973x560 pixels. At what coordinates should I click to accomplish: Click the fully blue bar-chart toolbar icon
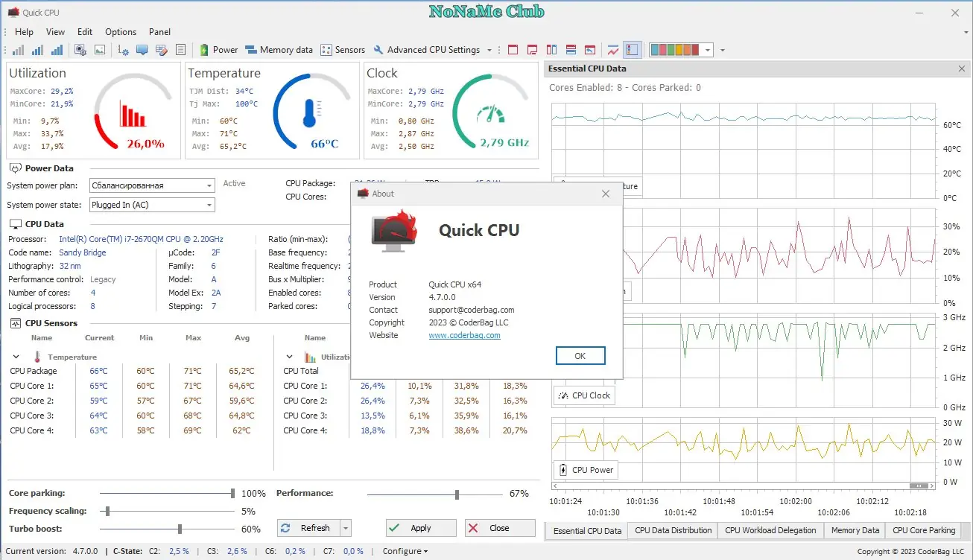tap(57, 50)
